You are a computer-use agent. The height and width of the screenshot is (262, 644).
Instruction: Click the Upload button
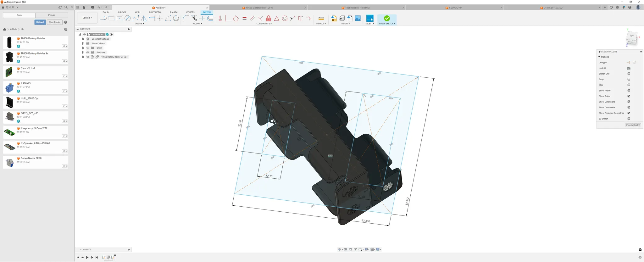click(40, 22)
